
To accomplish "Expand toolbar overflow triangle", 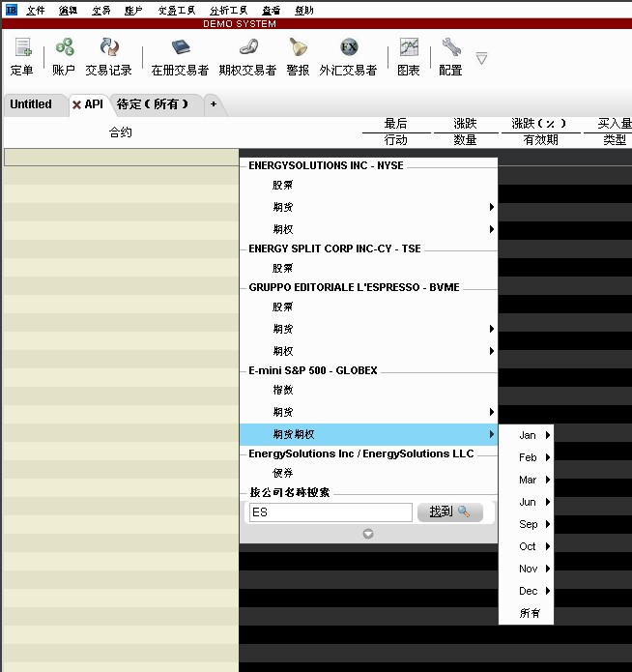I will pyautogui.click(x=481, y=58).
